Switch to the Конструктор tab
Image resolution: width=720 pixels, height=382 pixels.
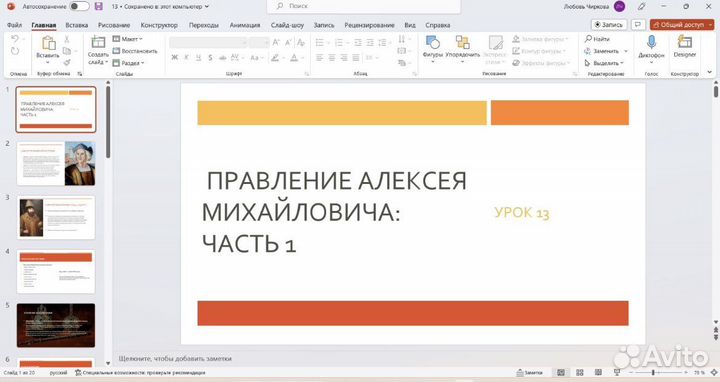(x=159, y=25)
